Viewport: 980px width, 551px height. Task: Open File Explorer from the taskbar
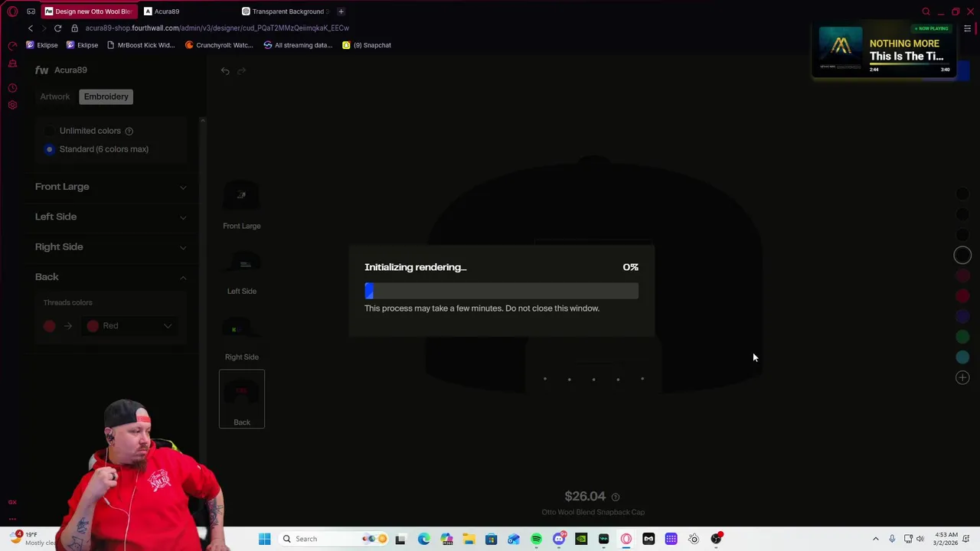[469, 539]
